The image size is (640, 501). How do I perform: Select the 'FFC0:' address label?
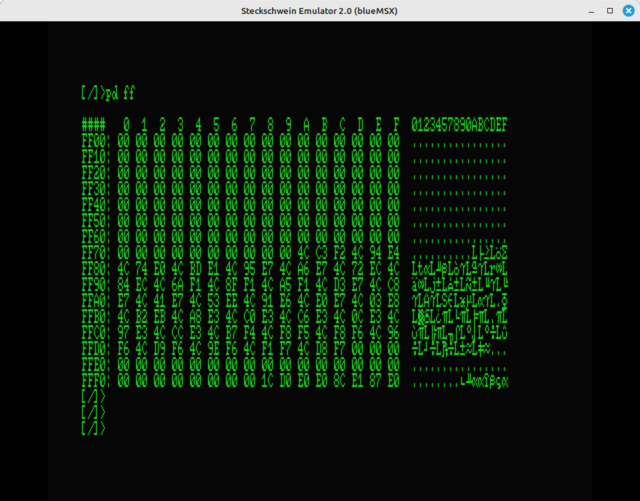pos(96,333)
